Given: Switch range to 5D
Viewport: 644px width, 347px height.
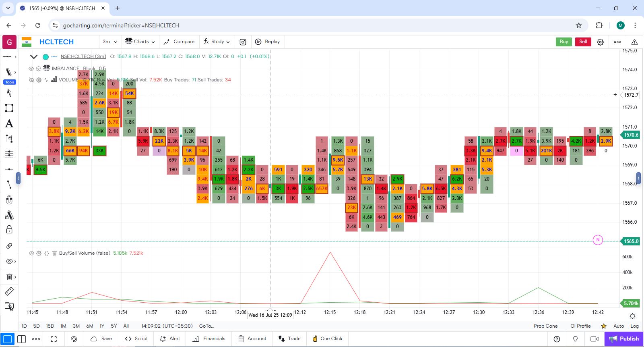Looking at the screenshot, I should click(36, 326).
